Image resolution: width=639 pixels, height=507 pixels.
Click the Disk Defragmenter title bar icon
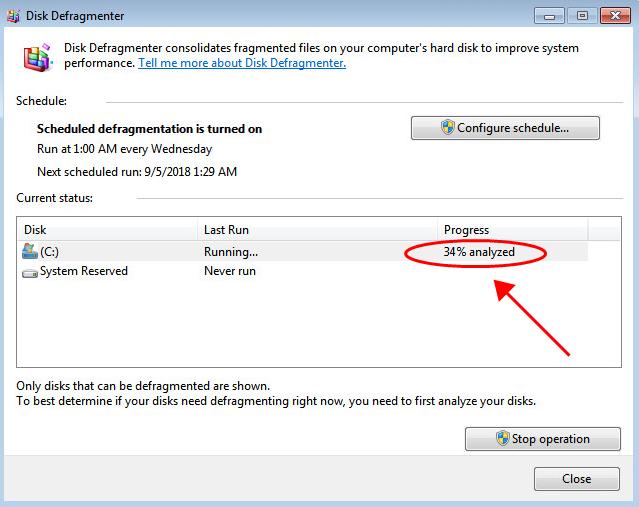point(13,16)
